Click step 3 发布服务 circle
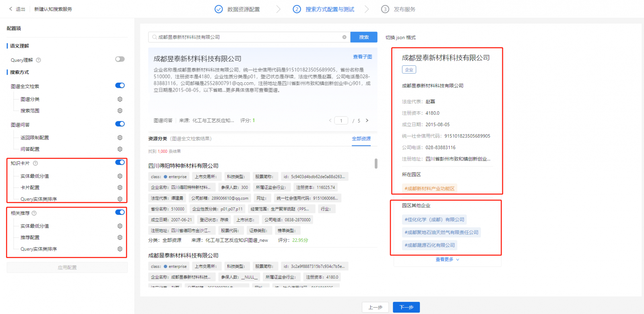644x314 pixels. (x=385, y=9)
